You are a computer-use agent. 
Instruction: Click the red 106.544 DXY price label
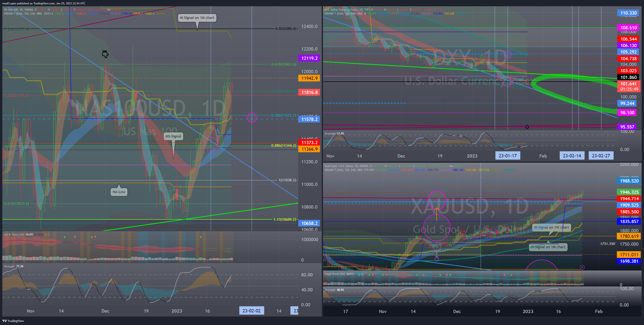(628, 39)
